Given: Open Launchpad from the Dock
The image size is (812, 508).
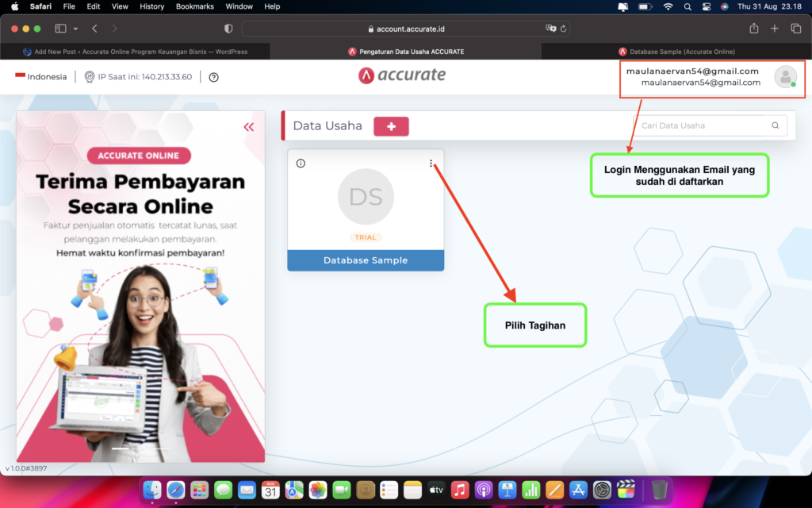Looking at the screenshot, I should (x=199, y=490).
